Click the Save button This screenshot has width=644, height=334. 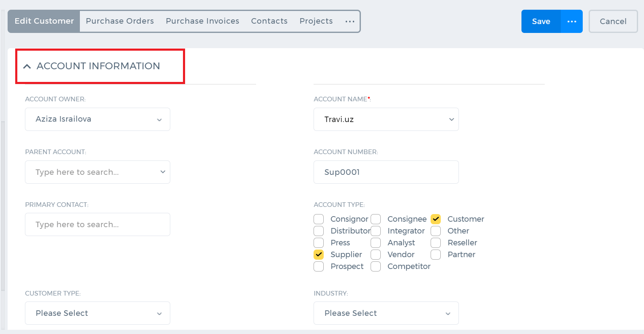pos(541,22)
